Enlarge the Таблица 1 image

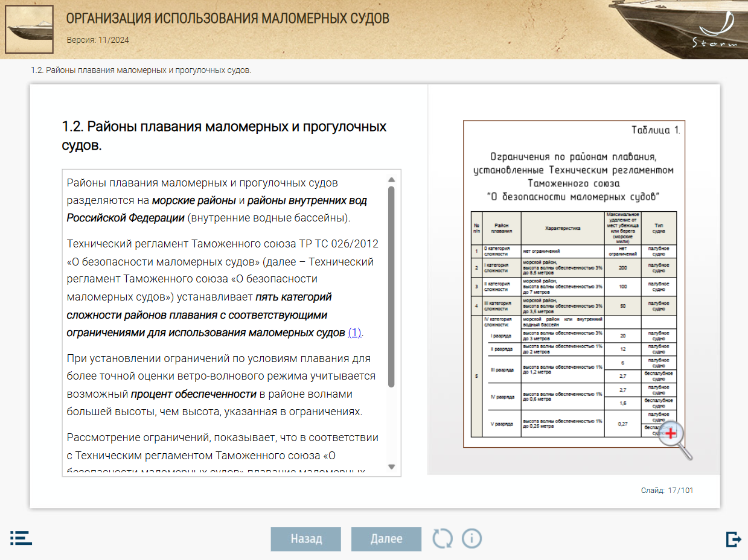click(x=574, y=284)
